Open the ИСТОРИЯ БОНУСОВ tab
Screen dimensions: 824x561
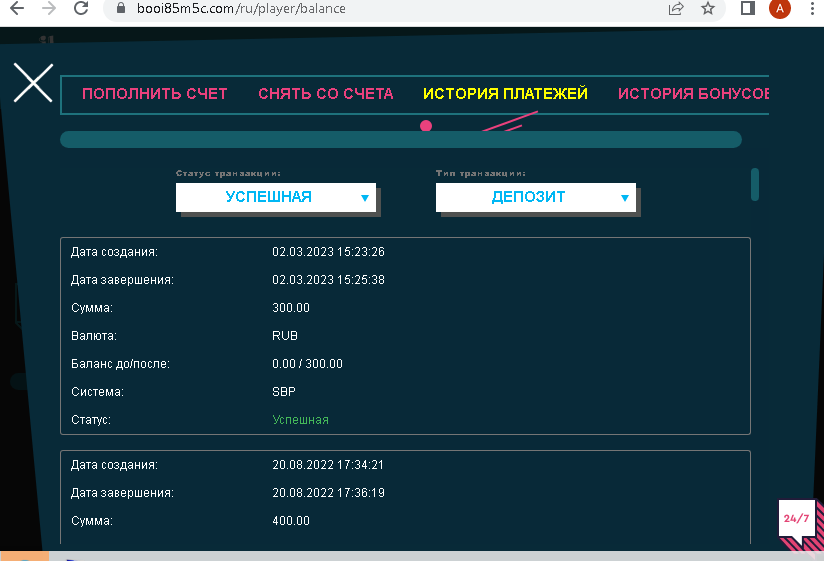(x=693, y=94)
